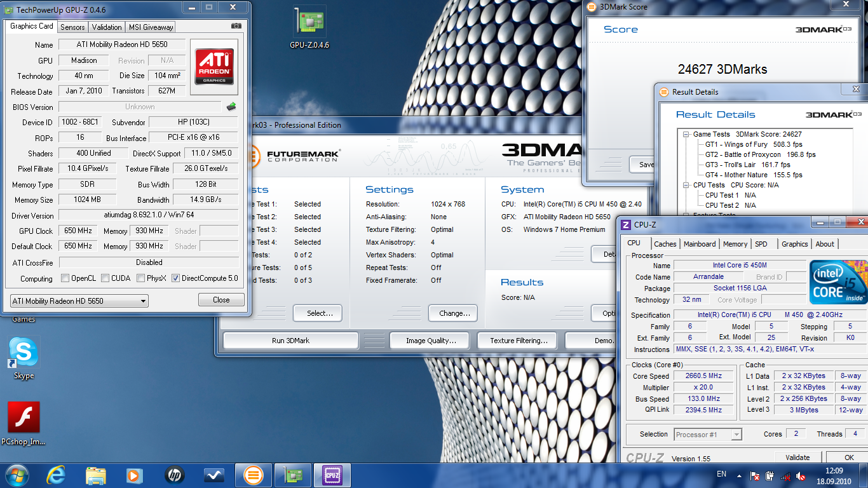Click the ATI Radeon Graphics logo

click(x=214, y=67)
